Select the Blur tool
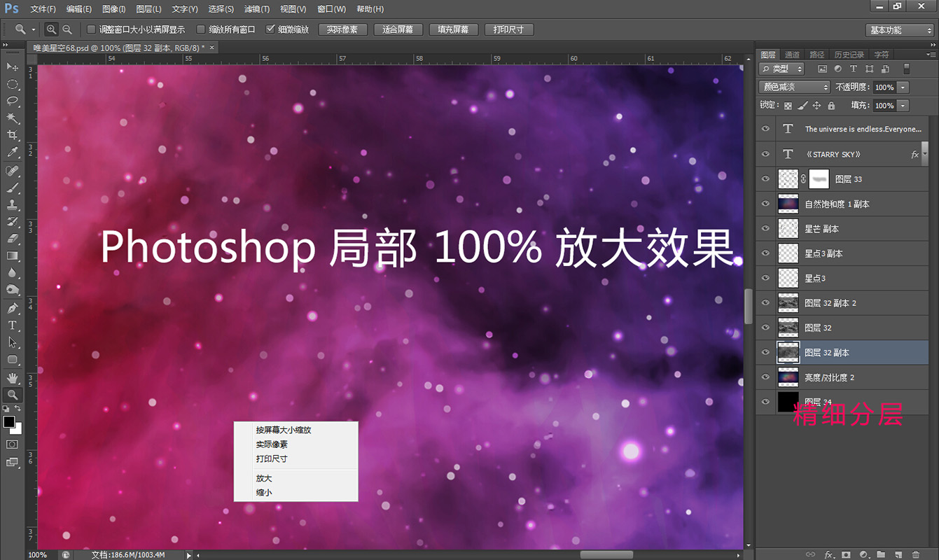Viewport: 939px width, 560px height. (x=13, y=272)
